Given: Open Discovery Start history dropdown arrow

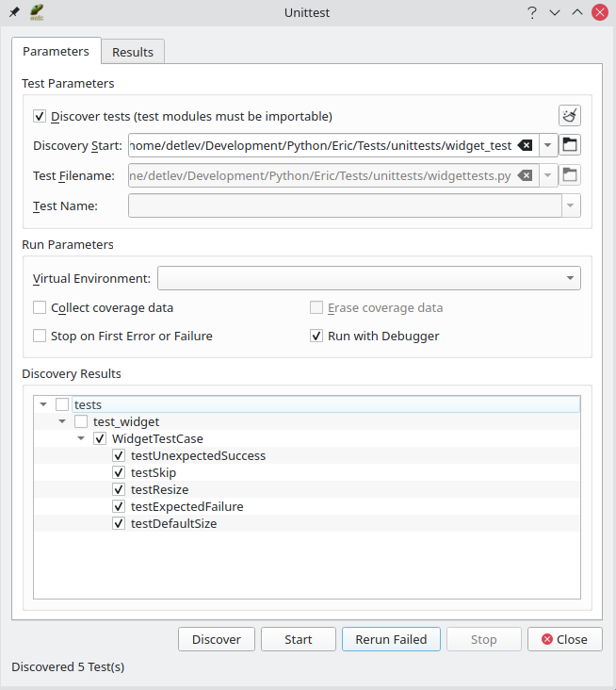Looking at the screenshot, I should click(x=548, y=145).
